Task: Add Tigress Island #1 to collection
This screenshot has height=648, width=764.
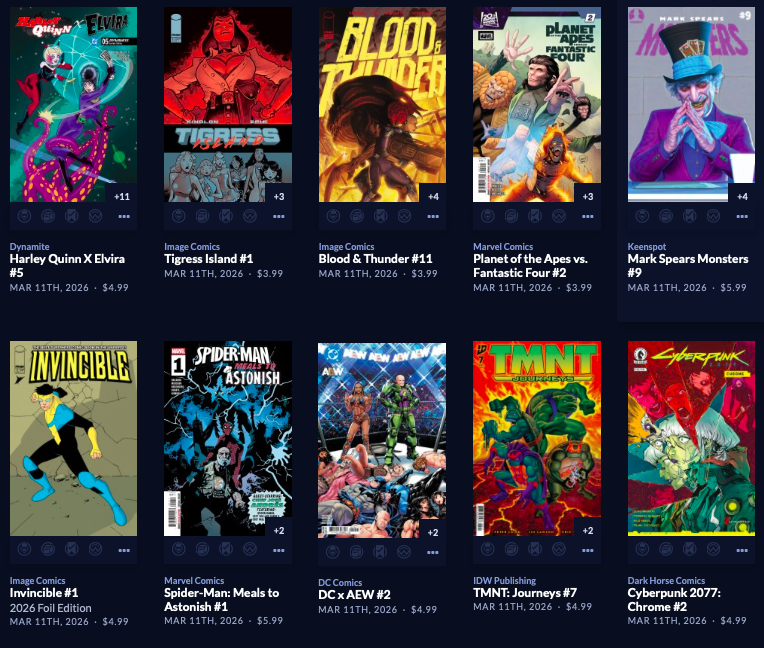Action: coord(202,216)
